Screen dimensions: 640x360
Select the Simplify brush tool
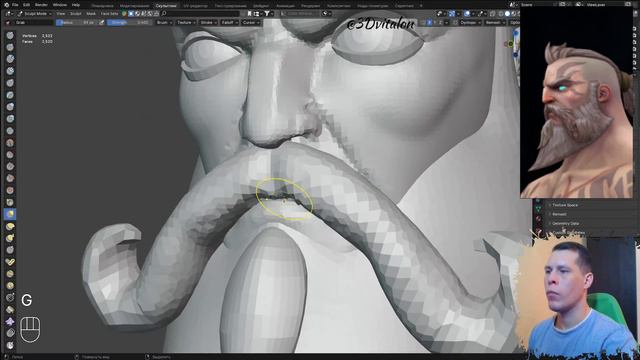(x=10, y=333)
